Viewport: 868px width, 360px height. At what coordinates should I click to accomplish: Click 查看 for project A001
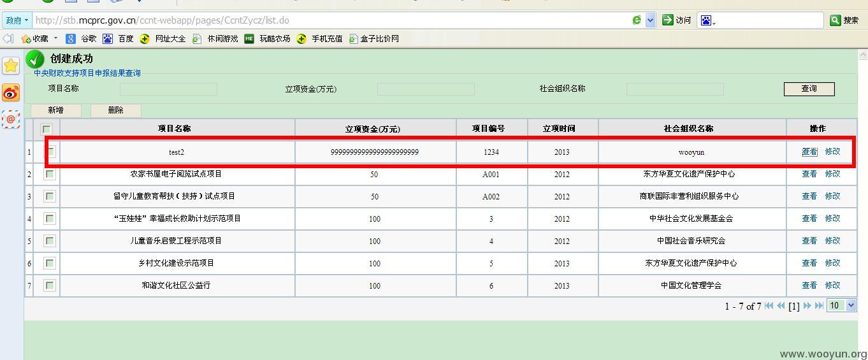click(809, 174)
